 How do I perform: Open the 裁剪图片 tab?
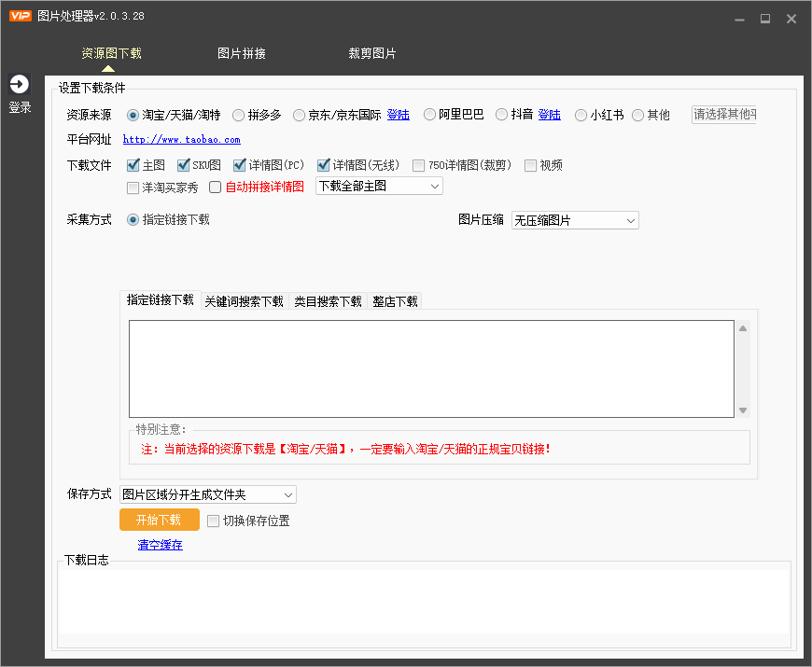click(x=371, y=53)
